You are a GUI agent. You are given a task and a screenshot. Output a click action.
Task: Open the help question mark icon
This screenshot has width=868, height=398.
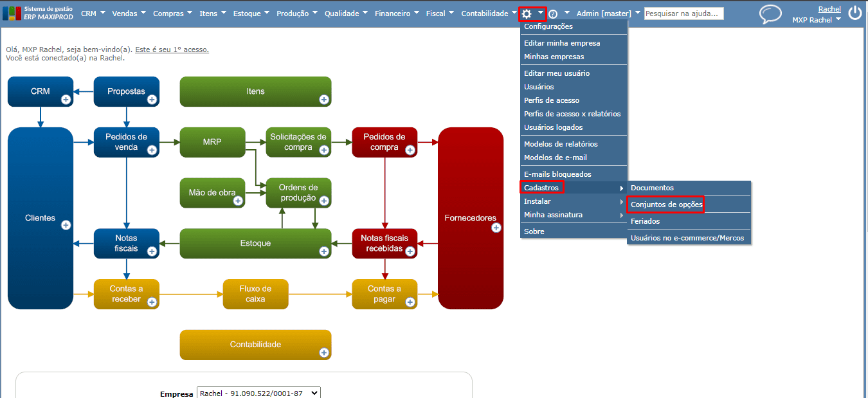point(553,14)
